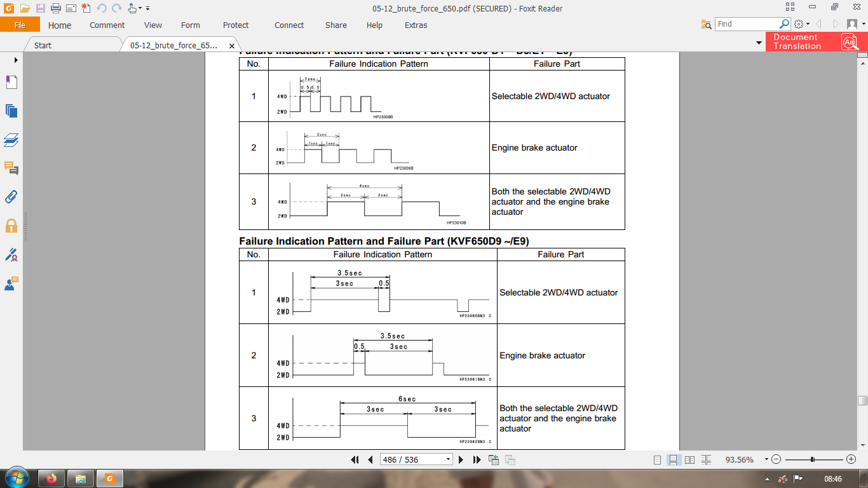
Task: Open Firefox from the taskbar
Action: pos(51,478)
